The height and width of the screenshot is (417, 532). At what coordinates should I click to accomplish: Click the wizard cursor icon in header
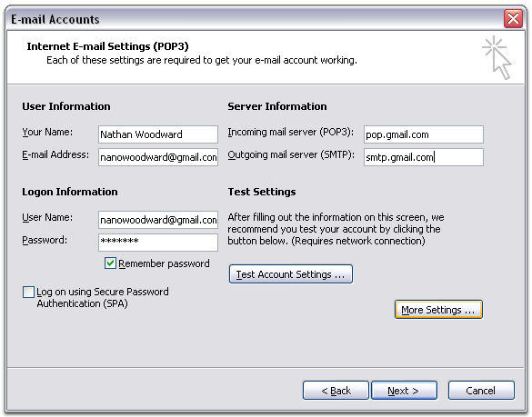[x=497, y=57]
